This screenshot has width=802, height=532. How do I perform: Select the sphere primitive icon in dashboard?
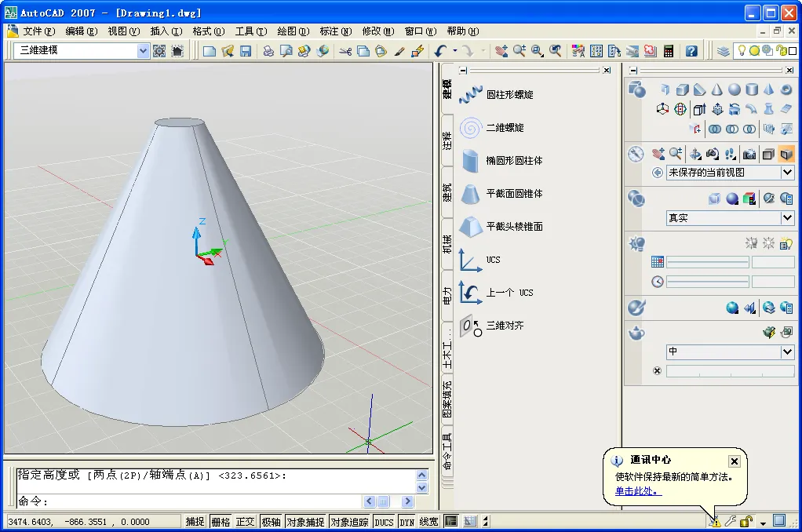coord(733,89)
